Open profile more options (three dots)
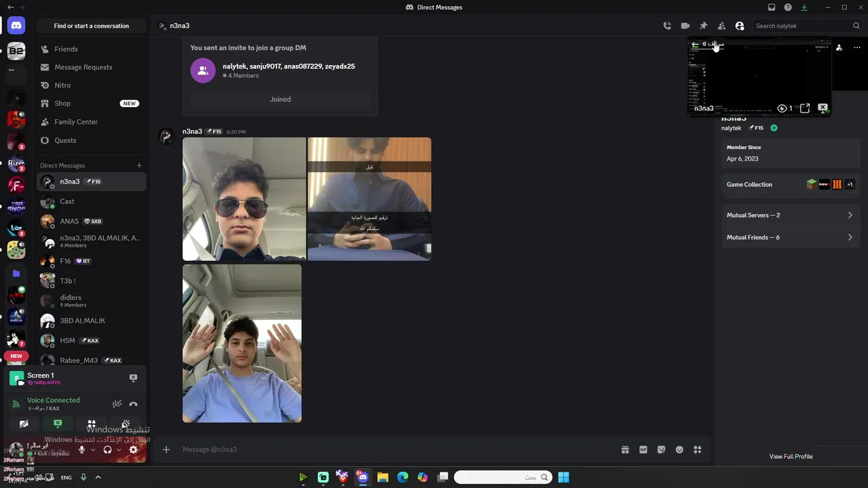This screenshot has height=488, width=868. [x=856, y=47]
